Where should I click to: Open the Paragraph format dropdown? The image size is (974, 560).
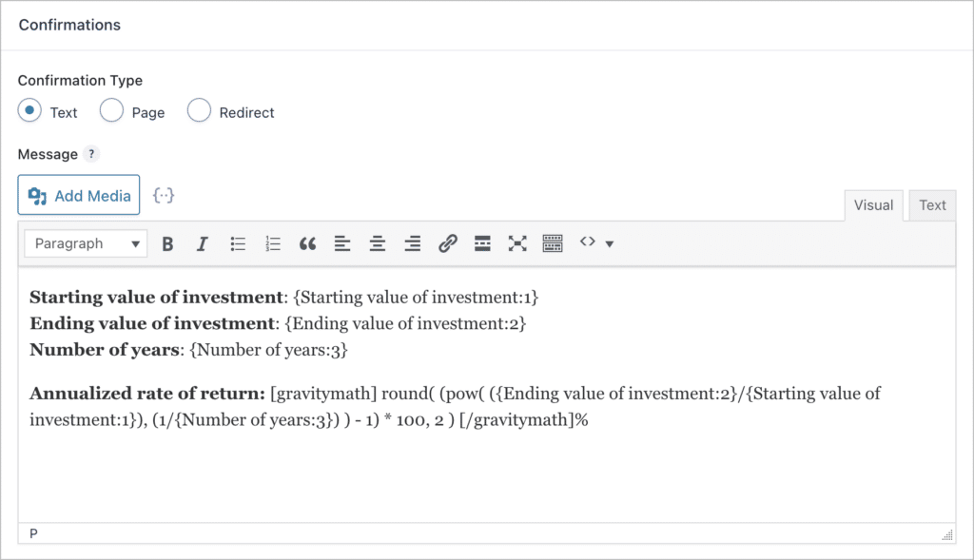coord(86,244)
